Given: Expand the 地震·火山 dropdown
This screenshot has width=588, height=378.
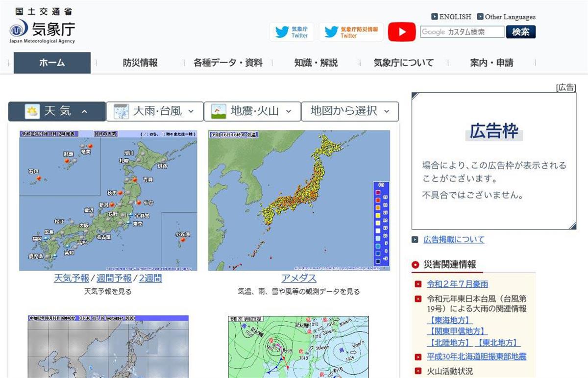Looking at the screenshot, I should tap(289, 112).
